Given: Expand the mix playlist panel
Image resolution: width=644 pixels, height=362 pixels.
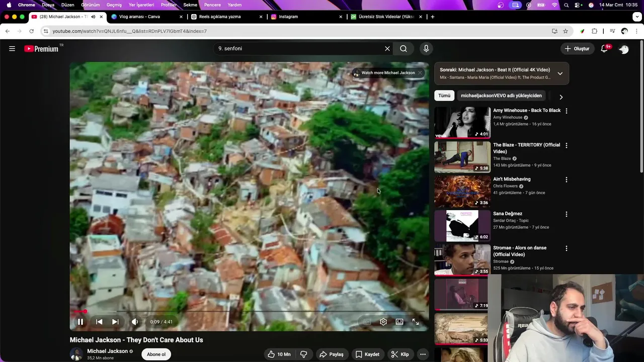Looking at the screenshot, I should [x=560, y=73].
